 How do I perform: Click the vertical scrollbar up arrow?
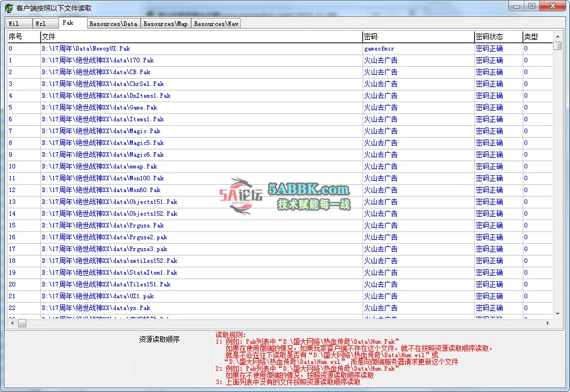557,36
